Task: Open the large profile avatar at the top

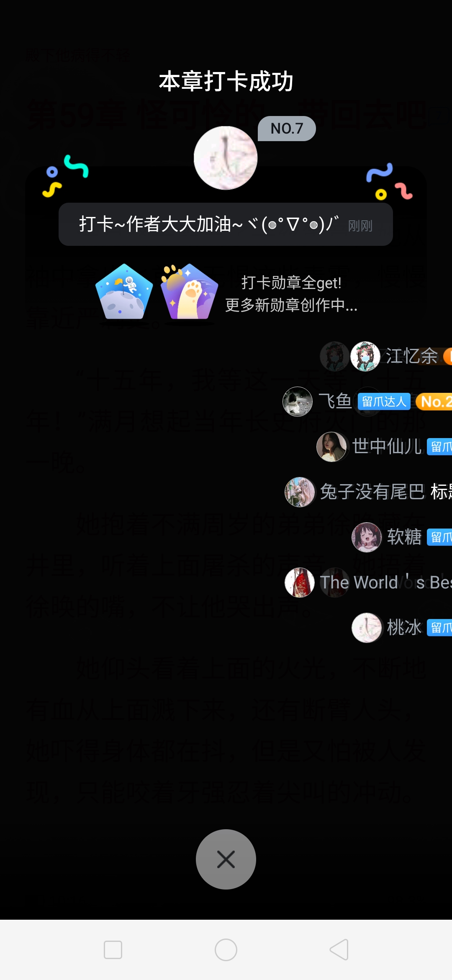Action: 226,158
